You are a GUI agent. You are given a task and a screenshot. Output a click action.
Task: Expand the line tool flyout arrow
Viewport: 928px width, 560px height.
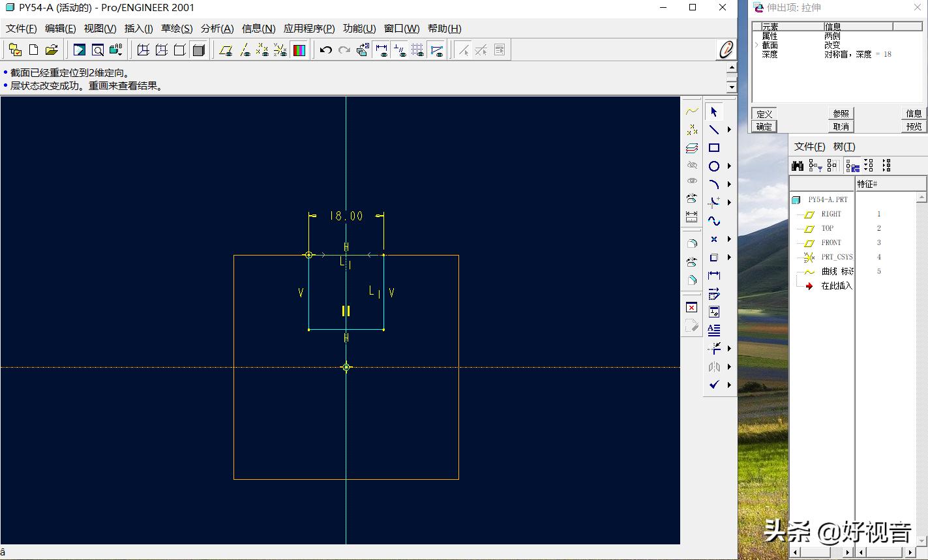[729, 130]
